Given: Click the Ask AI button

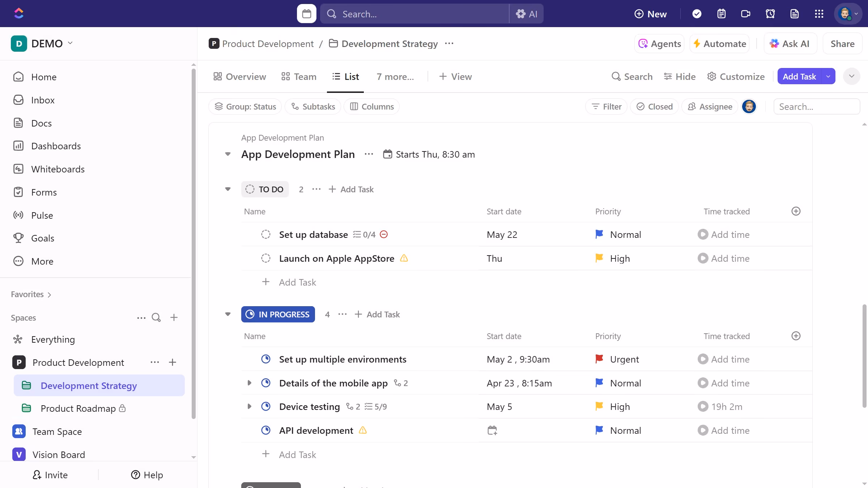Looking at the screenshot, I should click(x=790, y=43).
